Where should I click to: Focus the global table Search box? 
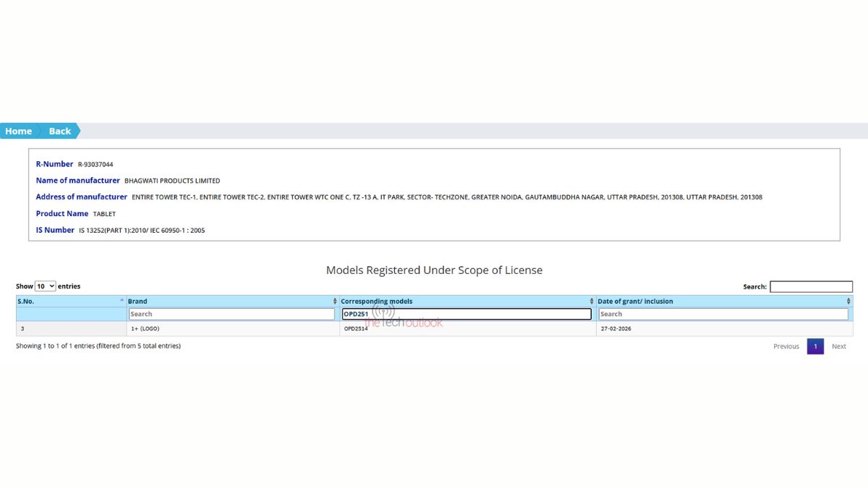click(x=811, y=287)
